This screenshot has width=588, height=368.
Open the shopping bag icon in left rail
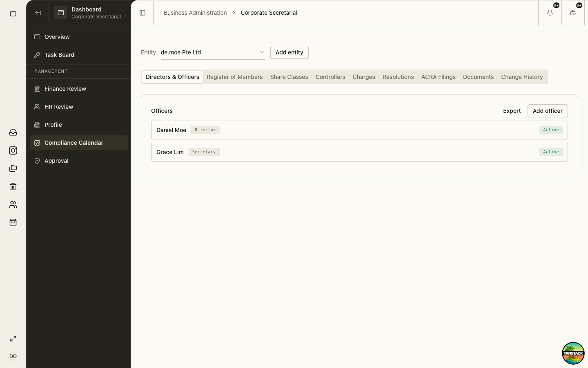13,222
